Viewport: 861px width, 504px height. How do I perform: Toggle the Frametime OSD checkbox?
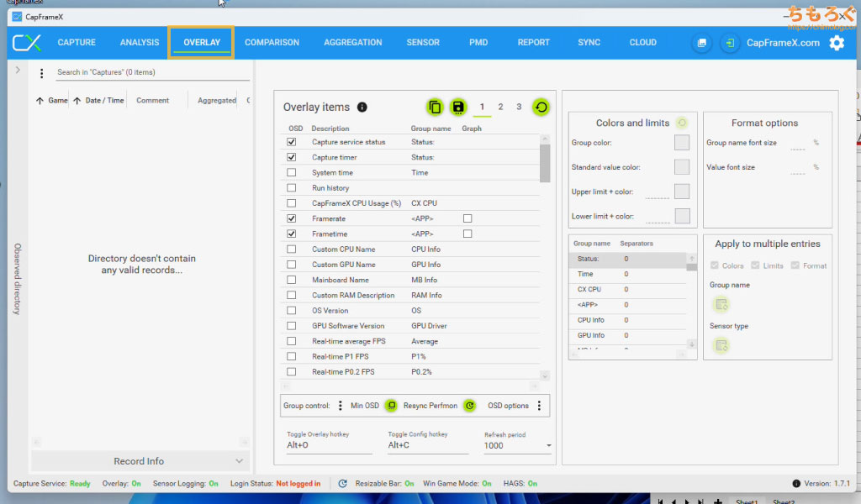pyautogui.click(x=292, y=234)
